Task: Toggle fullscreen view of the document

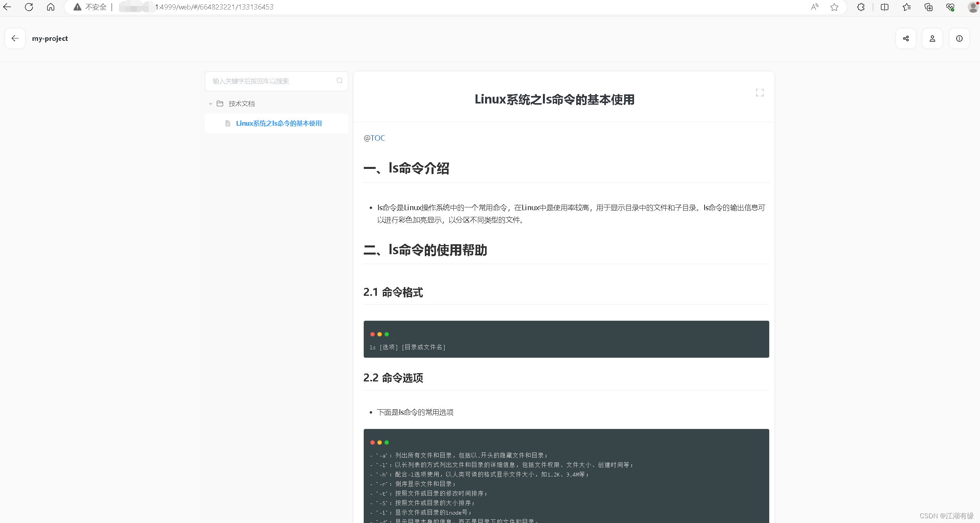Action: point(760,93)
